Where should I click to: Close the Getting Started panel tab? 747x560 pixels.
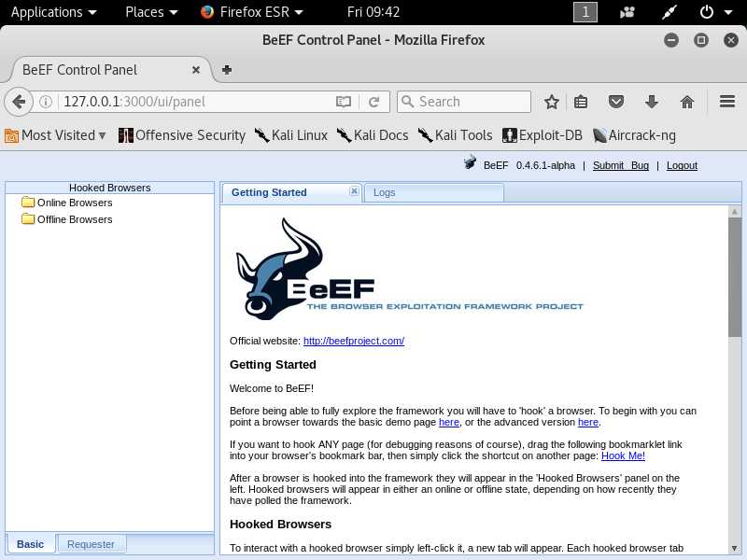click(x=354, y=191)
